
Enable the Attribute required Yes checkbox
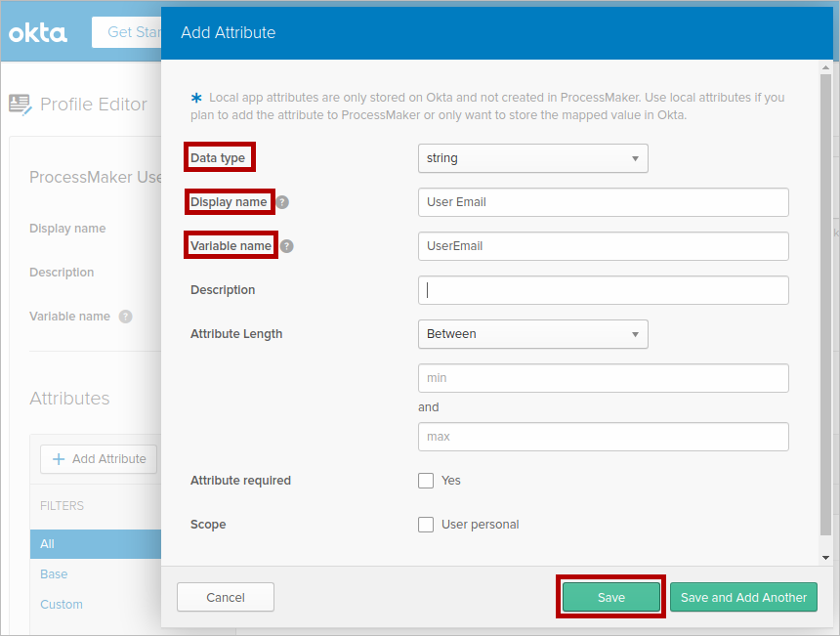click(x=426, y=481)
